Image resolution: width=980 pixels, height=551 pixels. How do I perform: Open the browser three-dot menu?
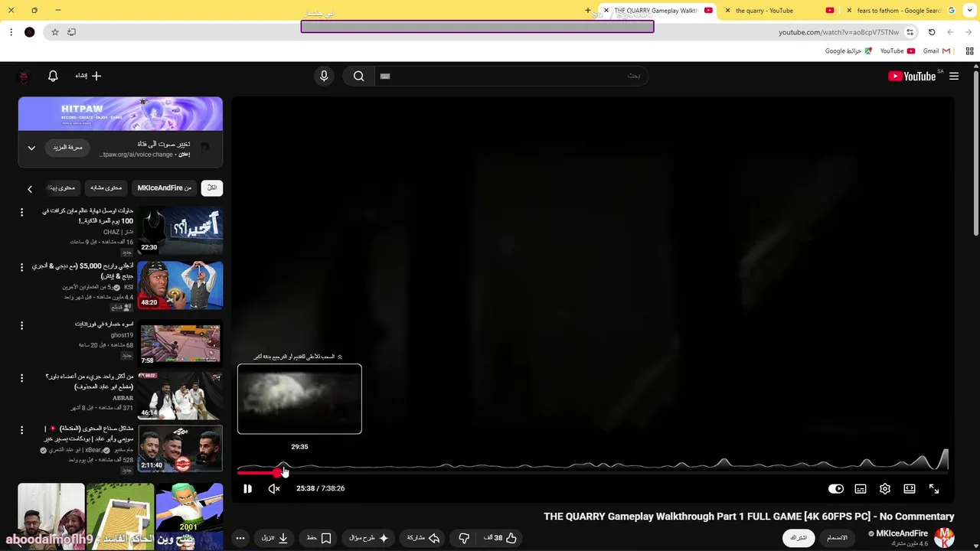(11, 32)
